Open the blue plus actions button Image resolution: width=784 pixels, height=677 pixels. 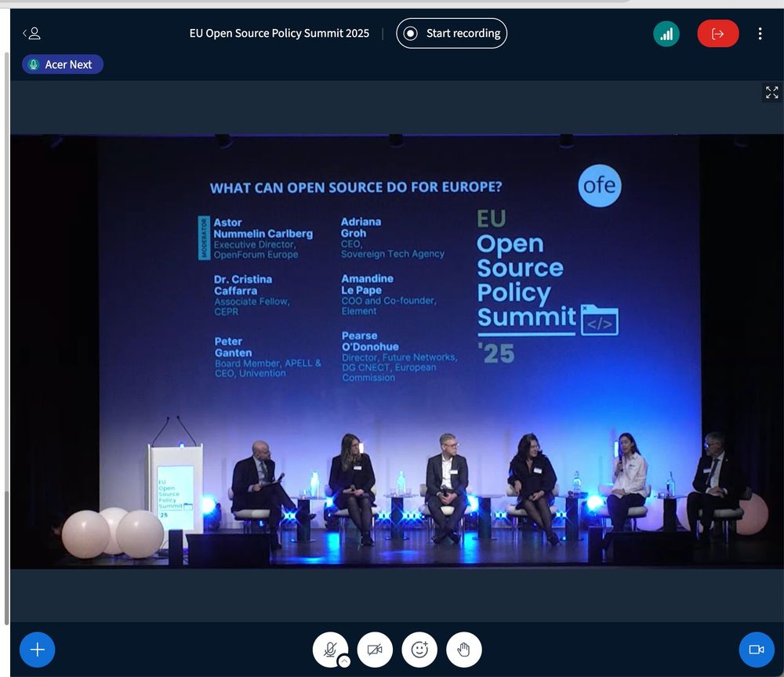[x=38, y=650]
